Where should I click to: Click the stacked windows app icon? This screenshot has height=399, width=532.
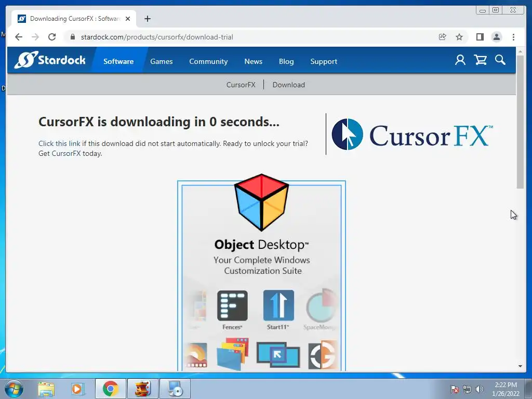coord(233,354)
